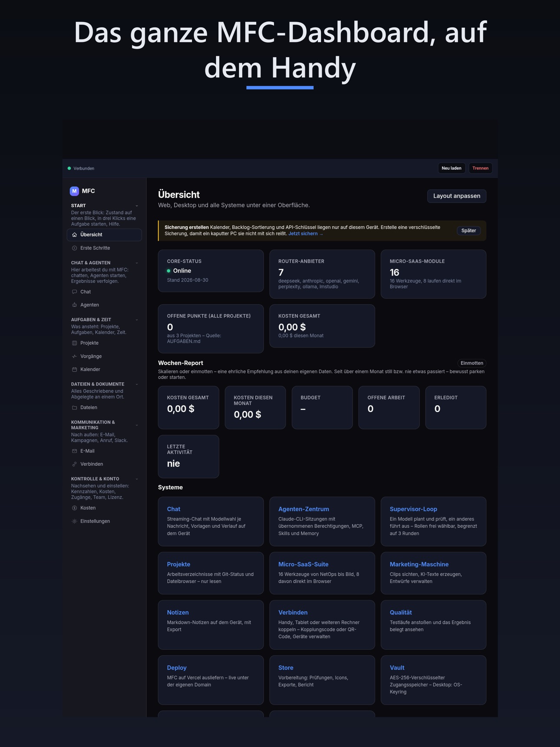This screenshot has height=747, width=560.
Task: Click the folder icon beside Dateien
Action: 75,408
